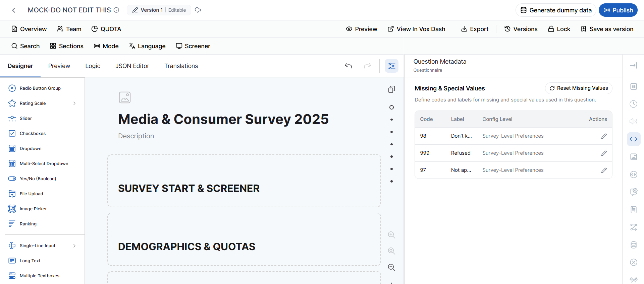Click Reset Missing Values button
The width and height of the screenshot is (644, 284).
click(579, 88)
